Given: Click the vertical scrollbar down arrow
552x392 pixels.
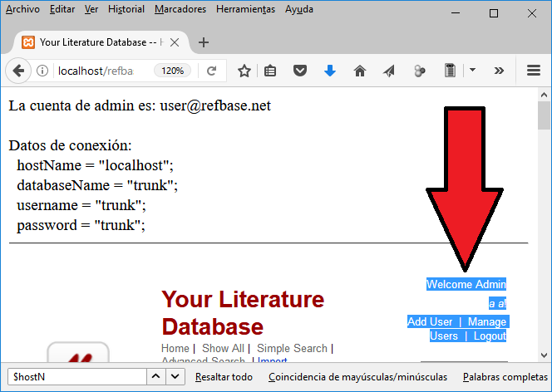Looking at the screenshot, I should [544, 355].
